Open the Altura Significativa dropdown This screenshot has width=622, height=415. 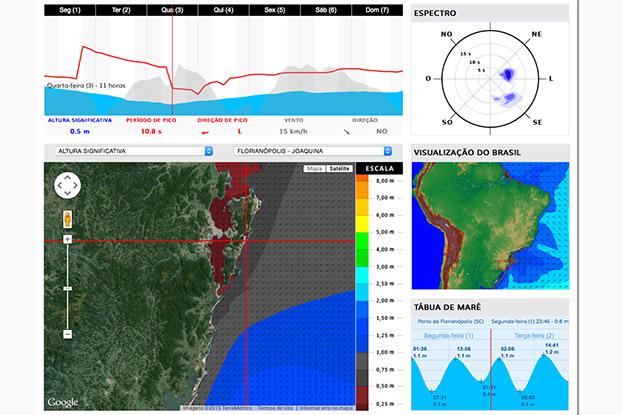pyautogui.click(x=134, y=151)
